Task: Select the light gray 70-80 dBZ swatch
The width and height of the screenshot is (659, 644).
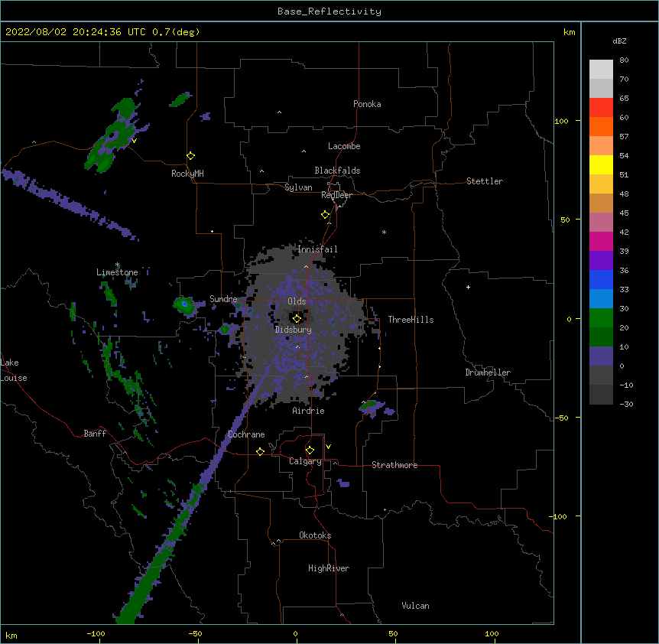Action: pyautogui.click(x=601, y=70)
